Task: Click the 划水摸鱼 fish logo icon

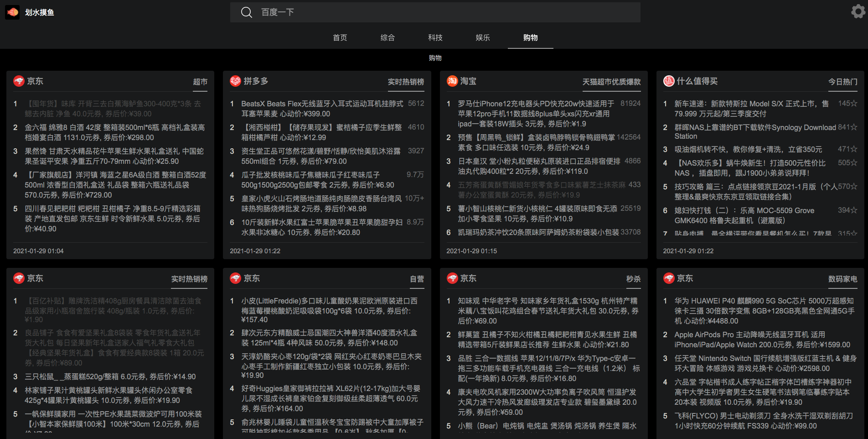Action: 12,12
